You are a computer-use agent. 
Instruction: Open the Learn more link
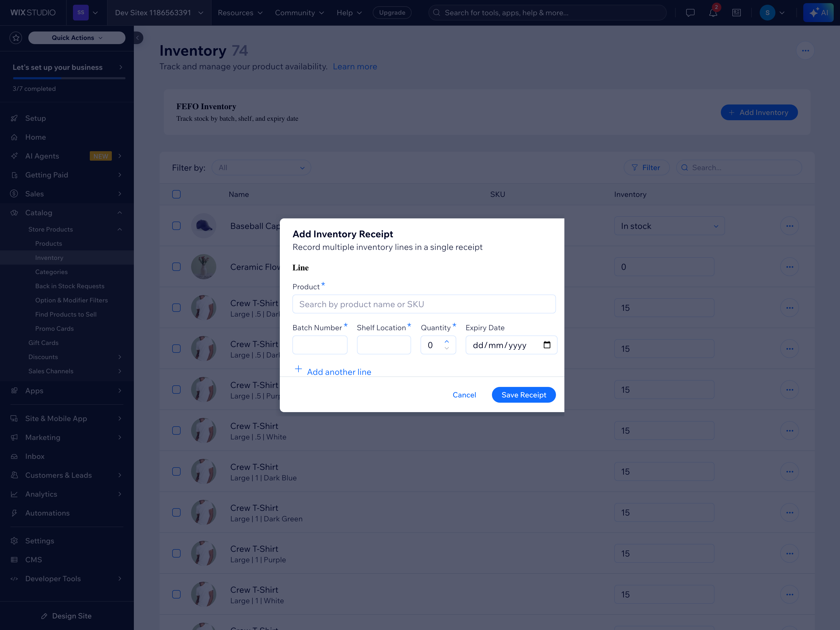[x=355, y=66]
